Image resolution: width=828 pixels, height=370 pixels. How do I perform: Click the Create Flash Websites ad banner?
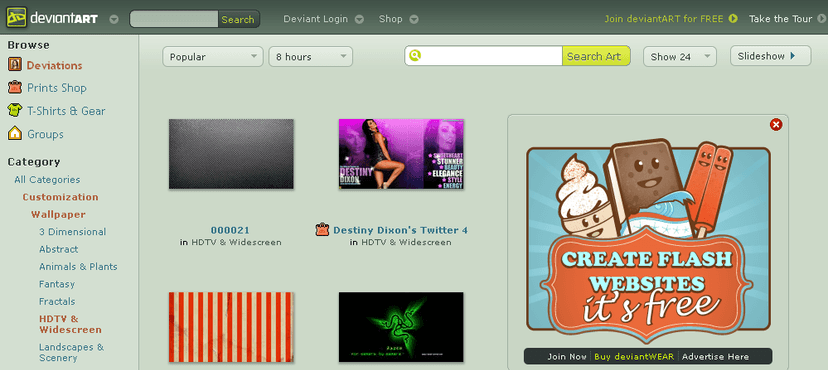tap(648, 241)
